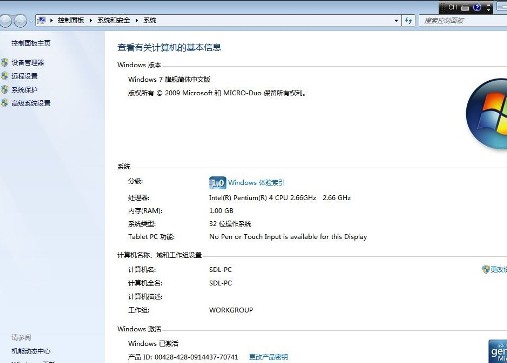Expand the arrow before 控制面板 in the breadcrumb
This screenshot has width=507, height=363.
point(51,20)
